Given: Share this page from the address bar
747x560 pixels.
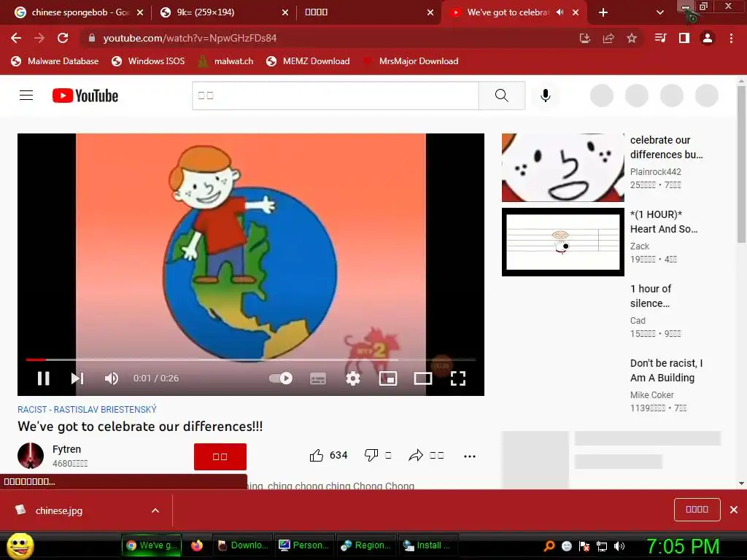Looking at the screenshot, I should (608, 38).
